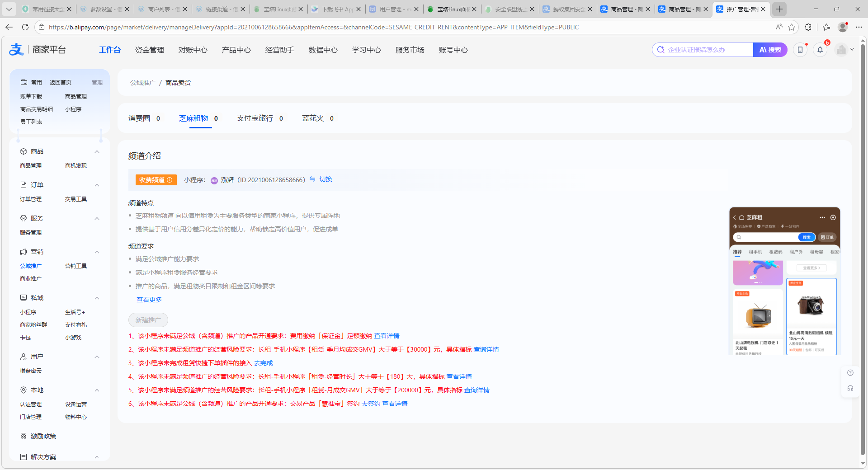Add page to favorites with star icon
The height and width of the screenshot is (470, 868).
(x=792, y=27)
